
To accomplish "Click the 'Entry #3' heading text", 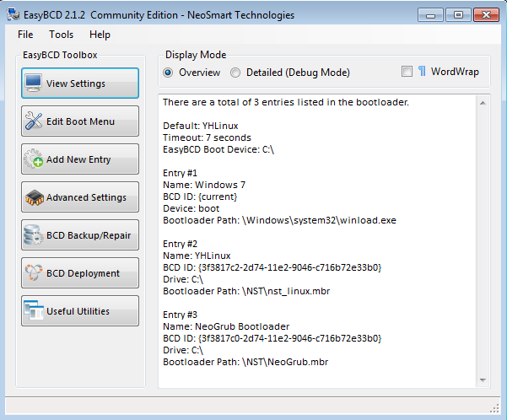I will coord(180,315).
